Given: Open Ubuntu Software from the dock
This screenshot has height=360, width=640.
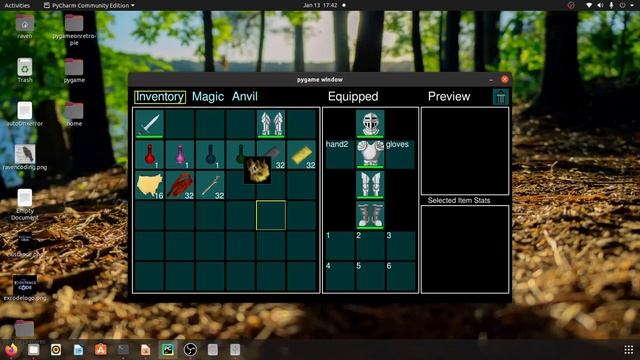Looking at the screenshot, I should tap(101, 350).
